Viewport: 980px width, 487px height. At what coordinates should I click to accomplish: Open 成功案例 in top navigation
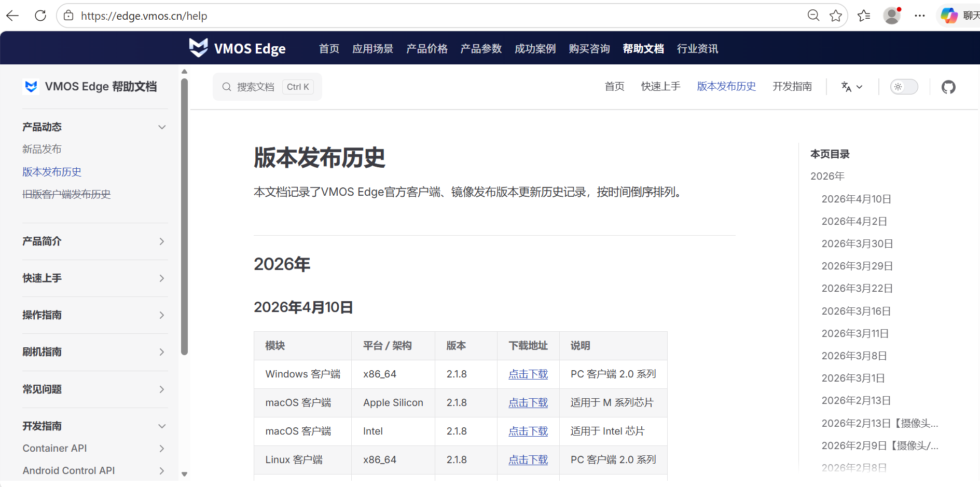(x=535, y=48)
